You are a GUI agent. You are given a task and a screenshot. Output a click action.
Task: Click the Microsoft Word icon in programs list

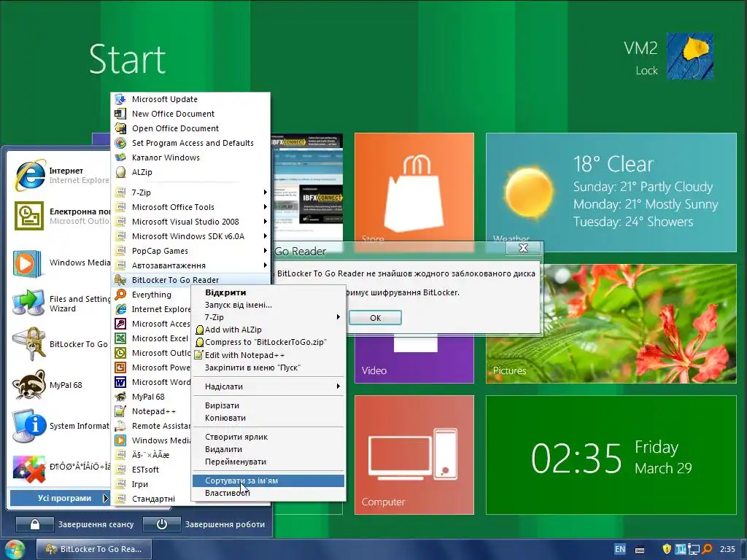120,382
